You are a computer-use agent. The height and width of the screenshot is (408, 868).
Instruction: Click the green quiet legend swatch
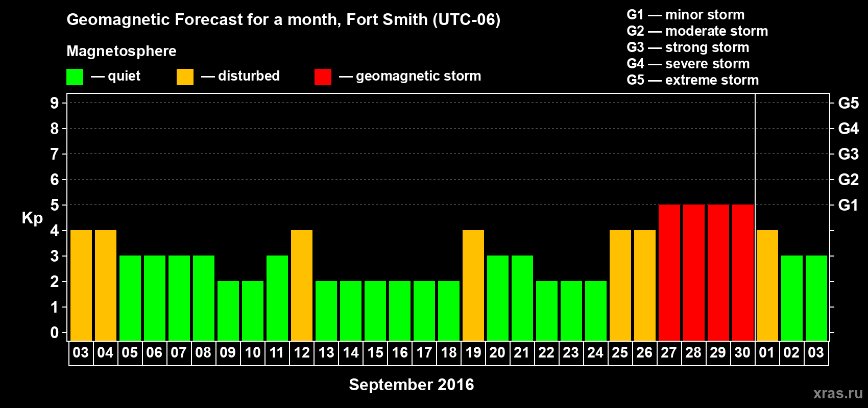[x=75, y=77]
